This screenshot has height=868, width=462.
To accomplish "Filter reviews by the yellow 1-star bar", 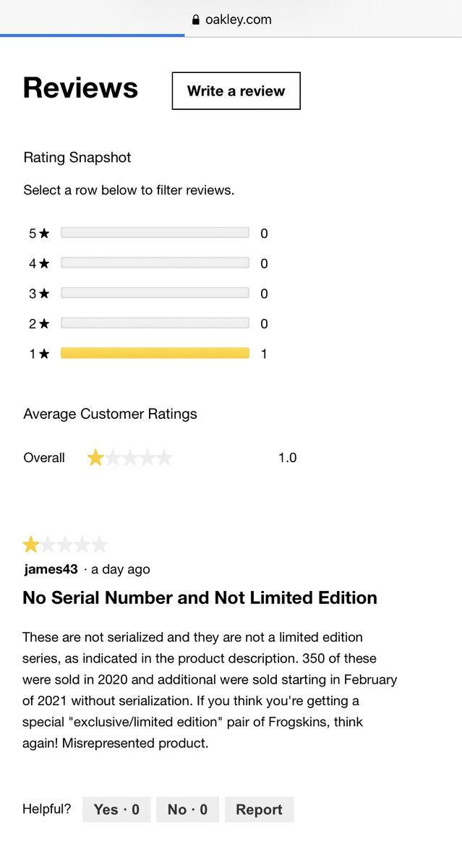I will [155, 353].
